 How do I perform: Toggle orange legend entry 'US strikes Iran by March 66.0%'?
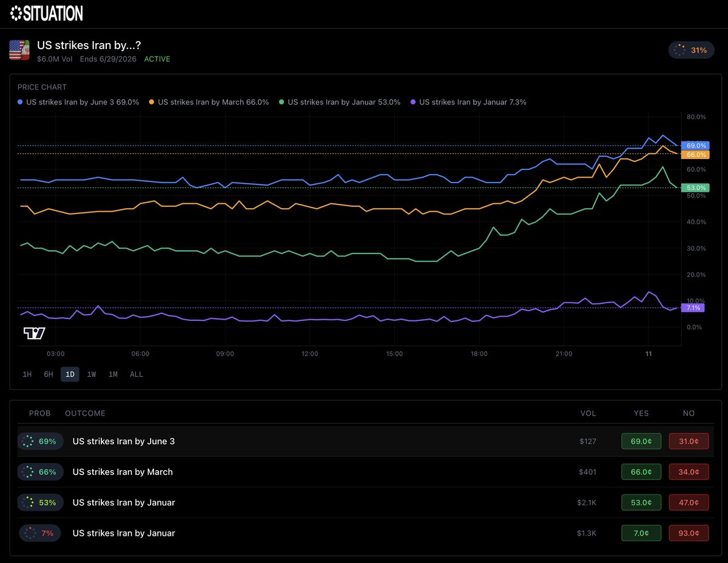(x=209, y=102)
